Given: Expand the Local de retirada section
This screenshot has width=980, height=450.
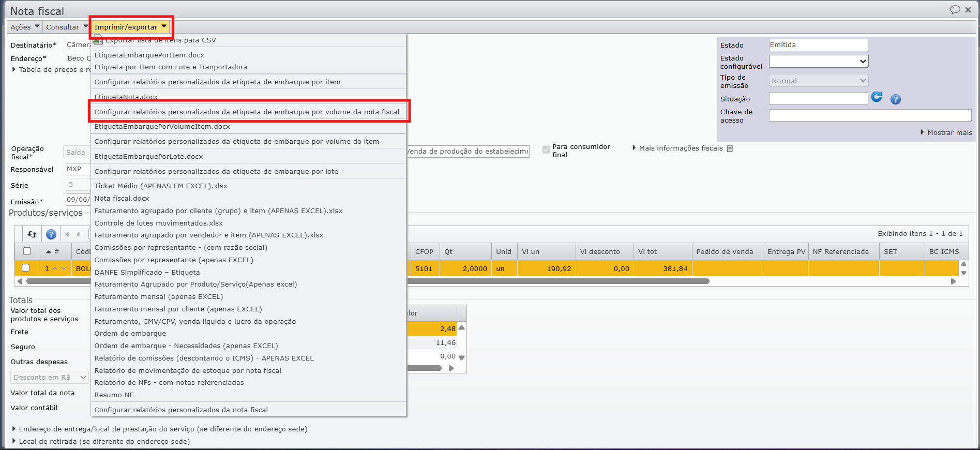Looking at the screenshot, I should pos(101,441).
